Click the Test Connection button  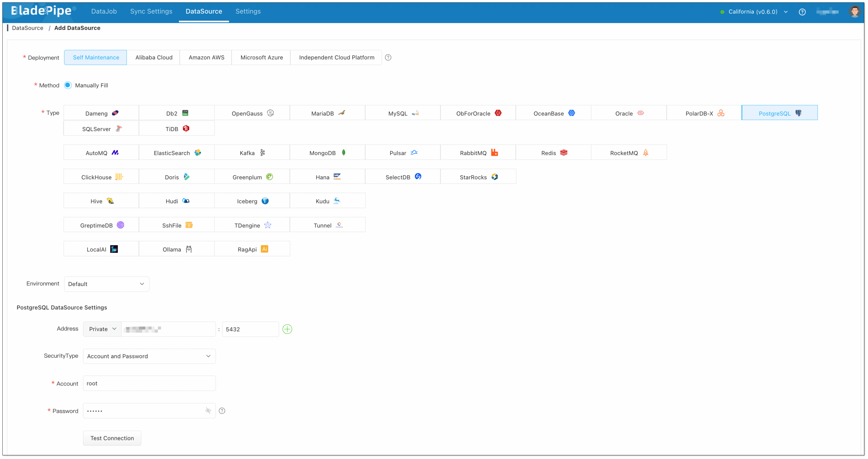112,438
